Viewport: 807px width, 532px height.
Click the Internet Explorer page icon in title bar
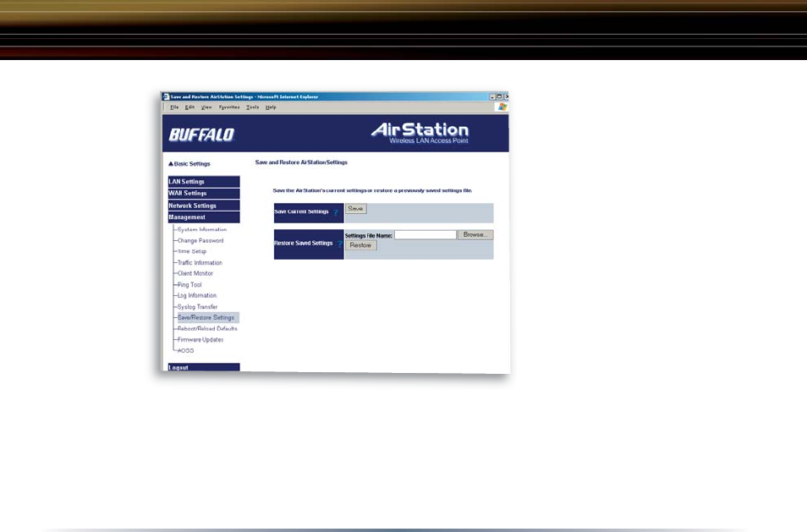coord(166,96)
